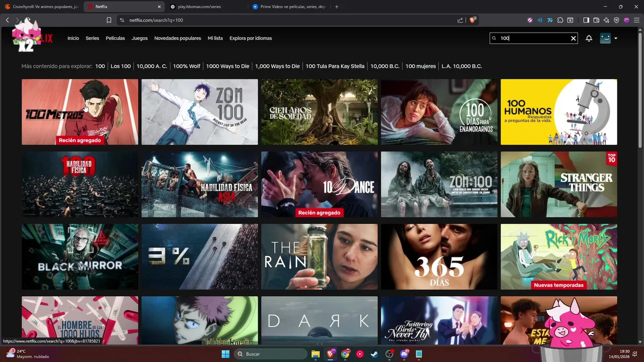The image size is (644, 362).
Task: Click the '10,000 A. C.' suggestion
Action: point(152,66)
